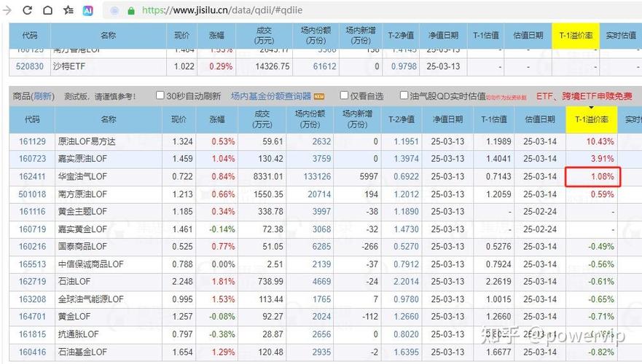Screen dimensions: 642x364
Task: Sort by T-1溢价率 in lower table
Action: click(591, 119)
